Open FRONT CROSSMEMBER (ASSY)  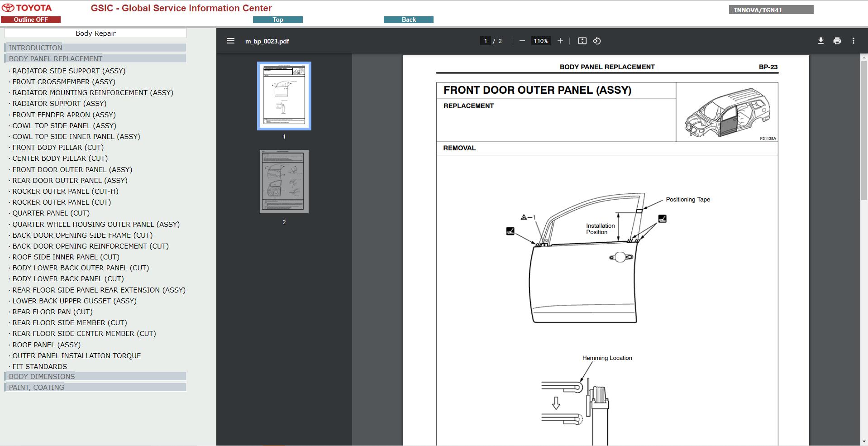(64, 82)
